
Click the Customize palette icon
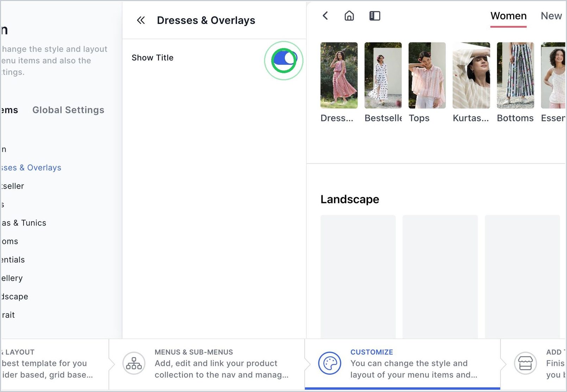[330, 363]
